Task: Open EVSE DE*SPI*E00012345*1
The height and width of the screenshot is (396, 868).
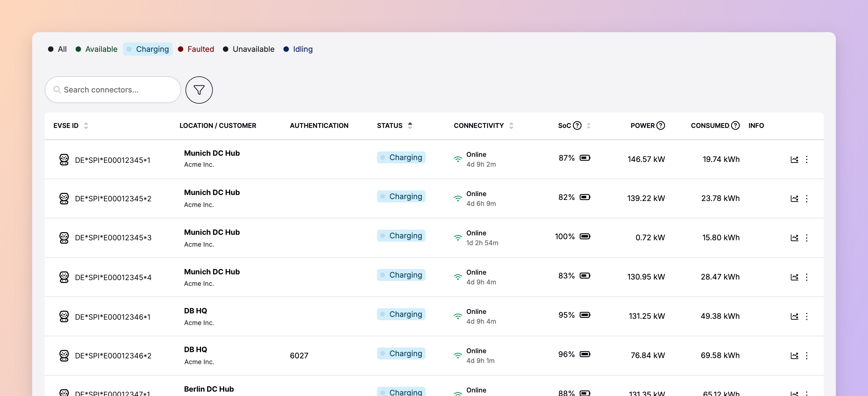Action: (x=113, y=160)
